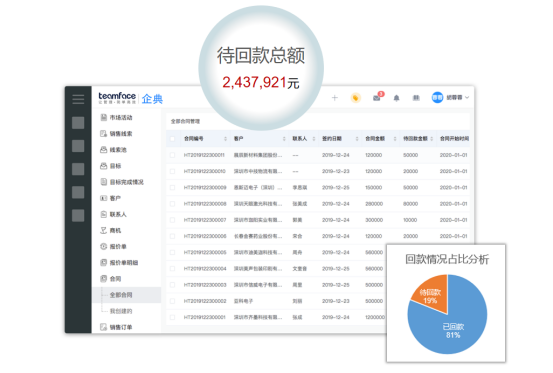Click the 报价单 clock icon
The width and height of the screenshot is (553, 373).
click(x=103, y=246)
